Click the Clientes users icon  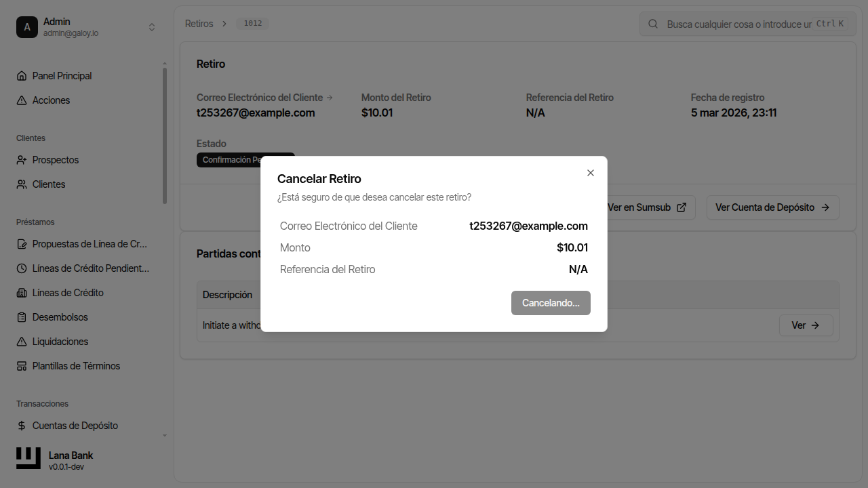click(x=22, y=184)
